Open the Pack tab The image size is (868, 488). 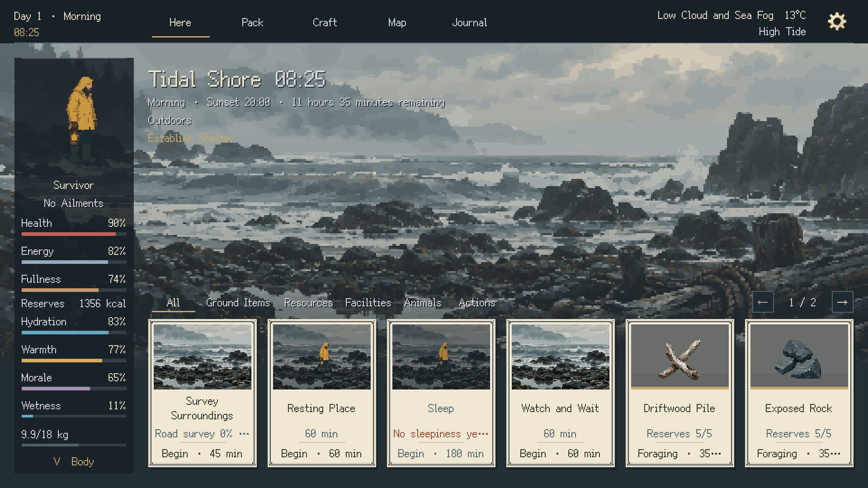(x=252, y=23)
